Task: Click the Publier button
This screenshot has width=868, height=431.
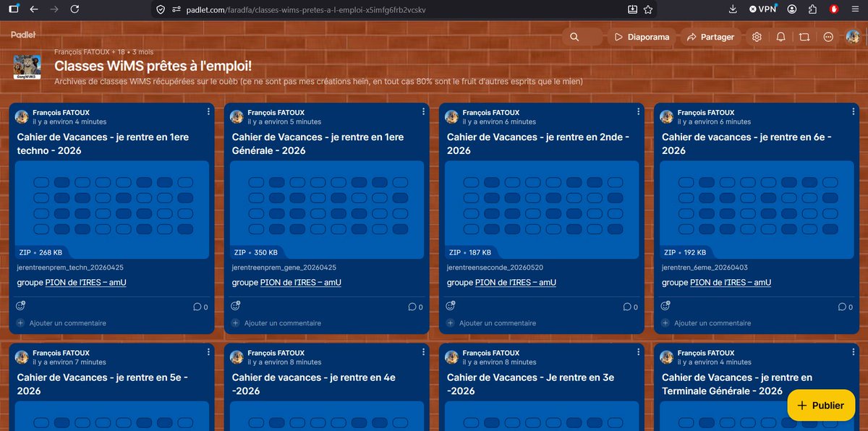Action: [821, 405]
